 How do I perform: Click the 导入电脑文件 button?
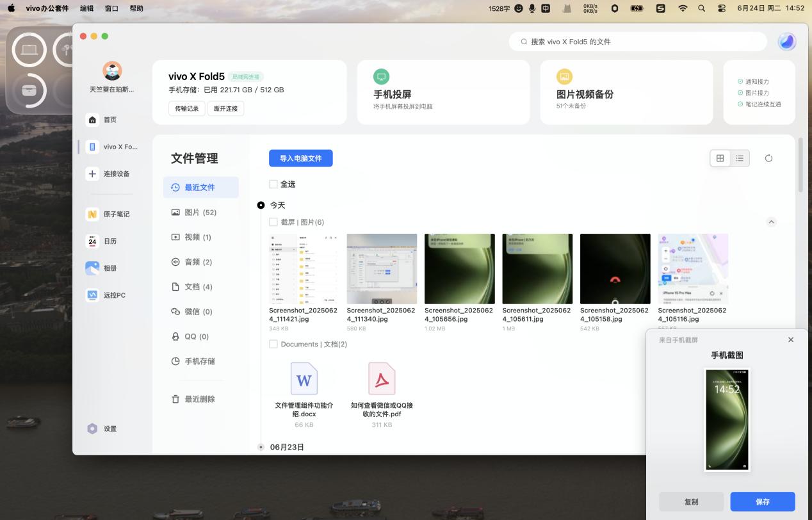point(301,158)
